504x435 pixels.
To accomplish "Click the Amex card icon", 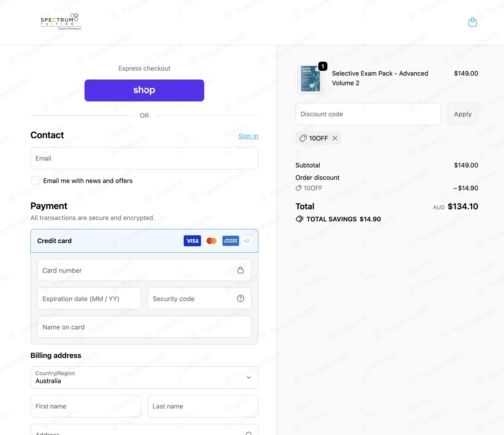I will 231,241.
